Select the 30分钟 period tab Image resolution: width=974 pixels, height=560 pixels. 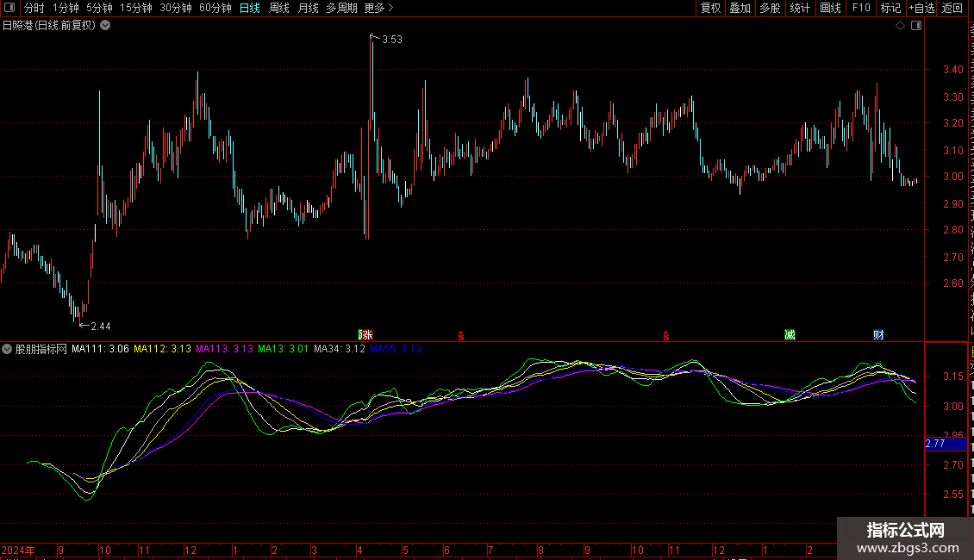tap(176, 8)
